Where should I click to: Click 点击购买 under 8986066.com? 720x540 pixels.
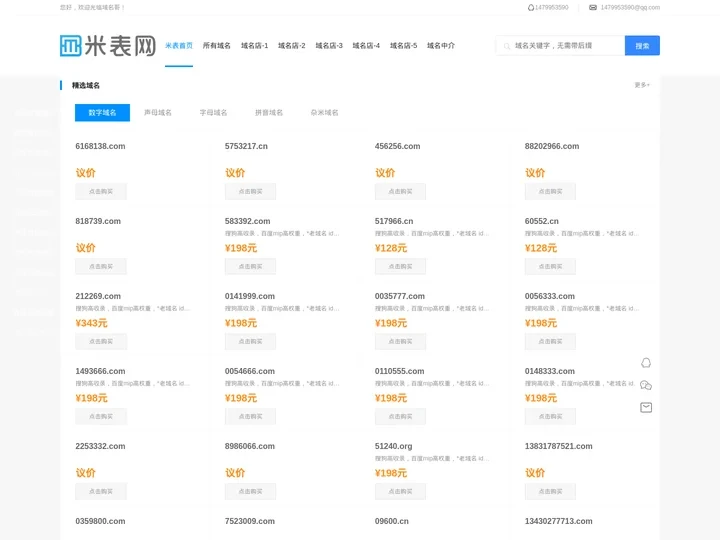click(x=250, y=491)
